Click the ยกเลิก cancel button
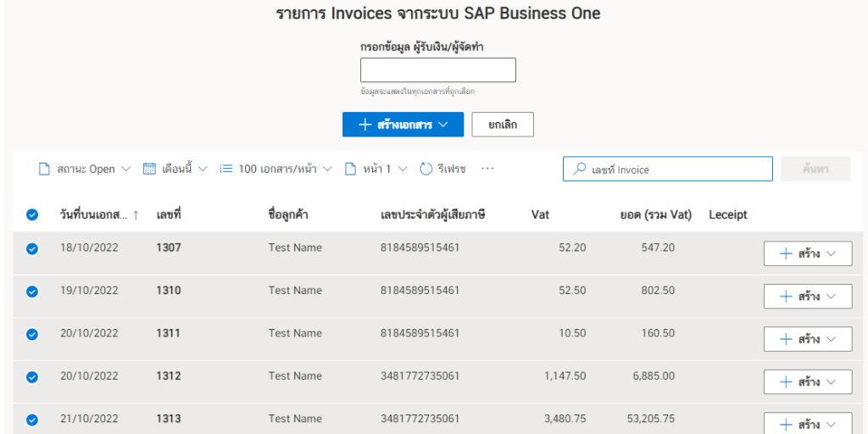This screenshot has width=868, height=434. point(503,125)
